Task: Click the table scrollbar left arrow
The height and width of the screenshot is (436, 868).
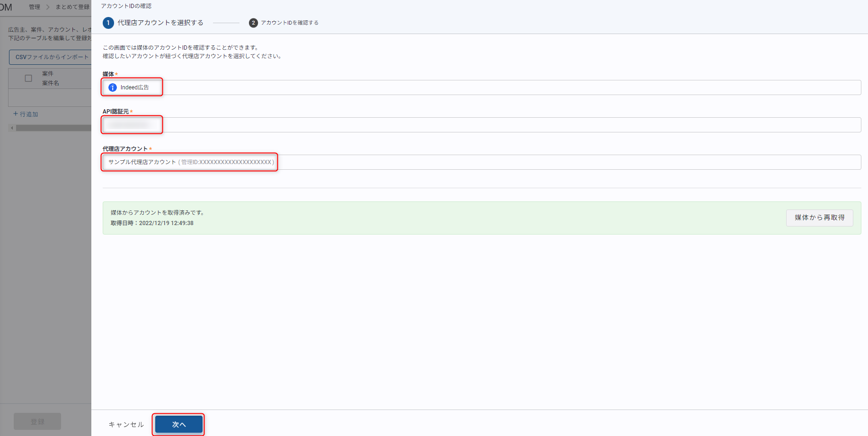Action: click(x=12, y=128)
